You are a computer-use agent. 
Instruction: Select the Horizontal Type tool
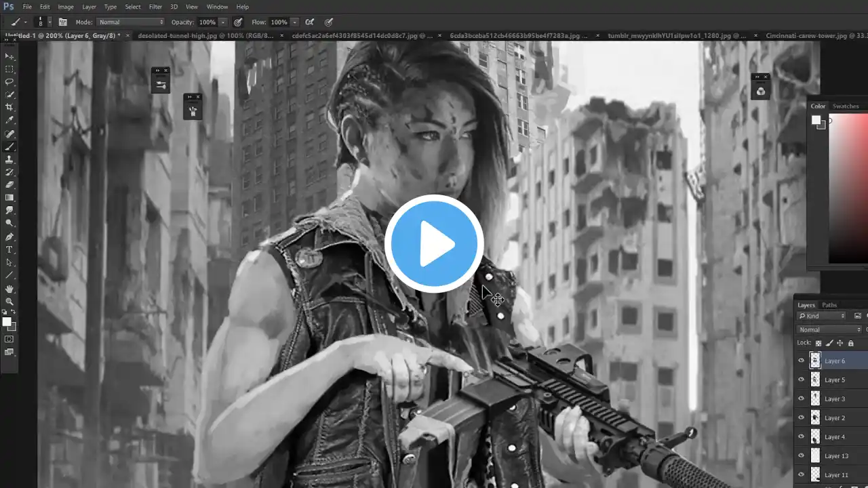pyautogui.click(x=9, y=250)
